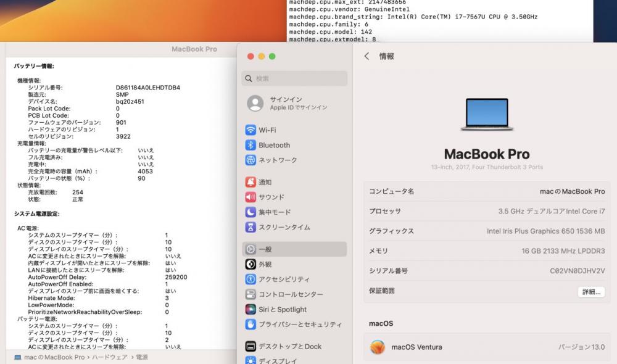Click 13-inch, 2017 model subtitle

coord(487,167)
